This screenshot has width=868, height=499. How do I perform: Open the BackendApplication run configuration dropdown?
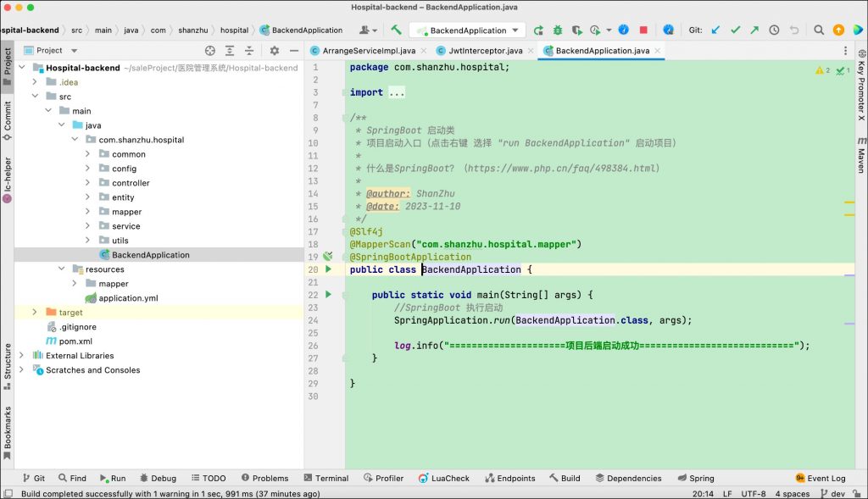click(x=467, y=30)
